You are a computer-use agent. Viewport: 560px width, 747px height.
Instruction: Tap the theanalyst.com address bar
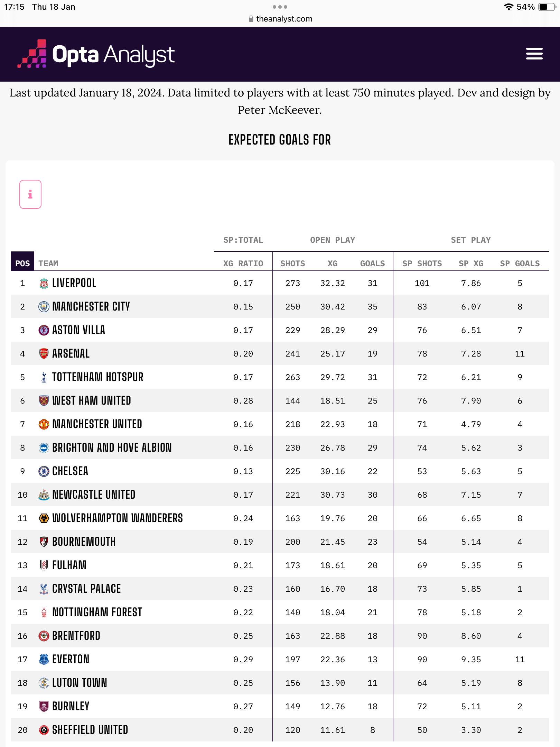tap(280, 19)
